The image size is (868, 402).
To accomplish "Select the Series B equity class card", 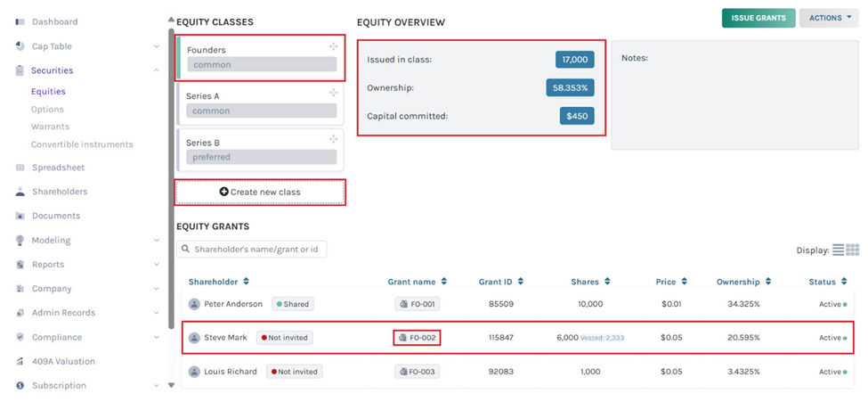I will (x=260, y=150).
